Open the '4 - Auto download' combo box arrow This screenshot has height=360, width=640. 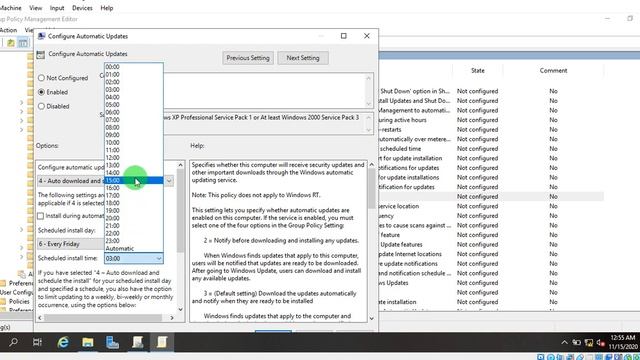click(x=169, y=181)
